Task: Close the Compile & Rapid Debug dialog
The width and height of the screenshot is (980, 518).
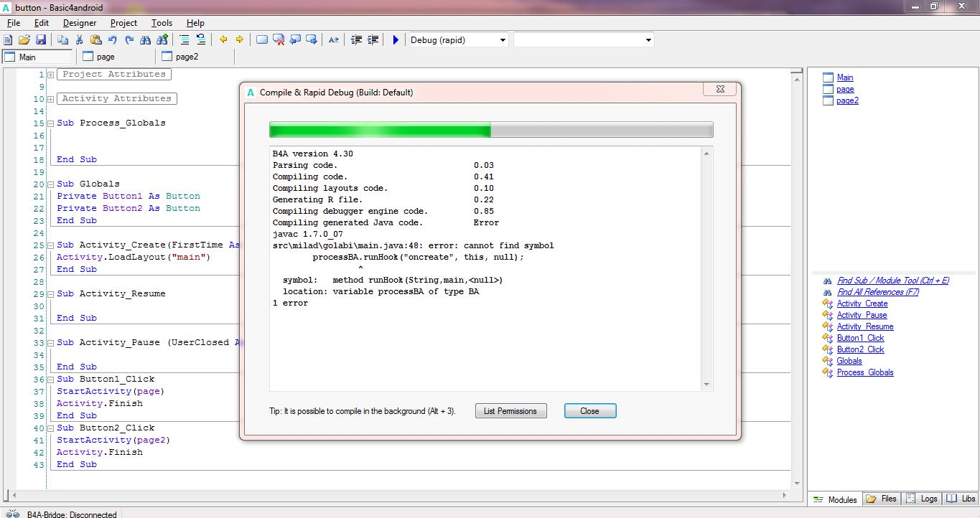Action: tap(589, 411)
